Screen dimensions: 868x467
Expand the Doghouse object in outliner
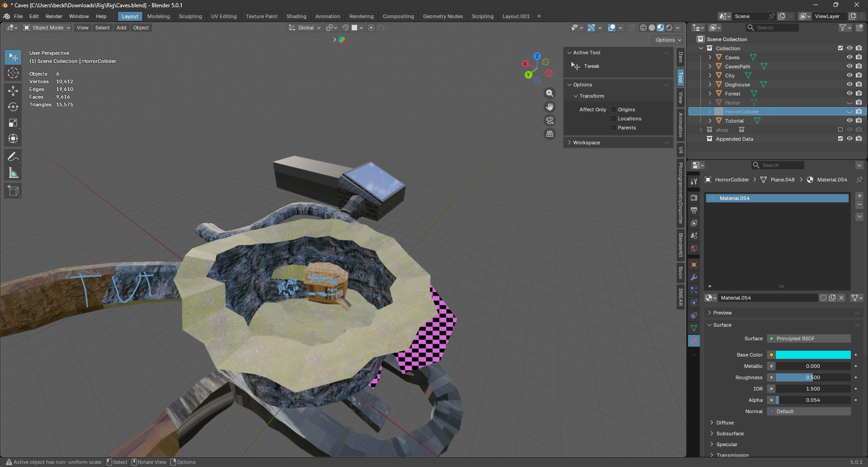[710, 85]
